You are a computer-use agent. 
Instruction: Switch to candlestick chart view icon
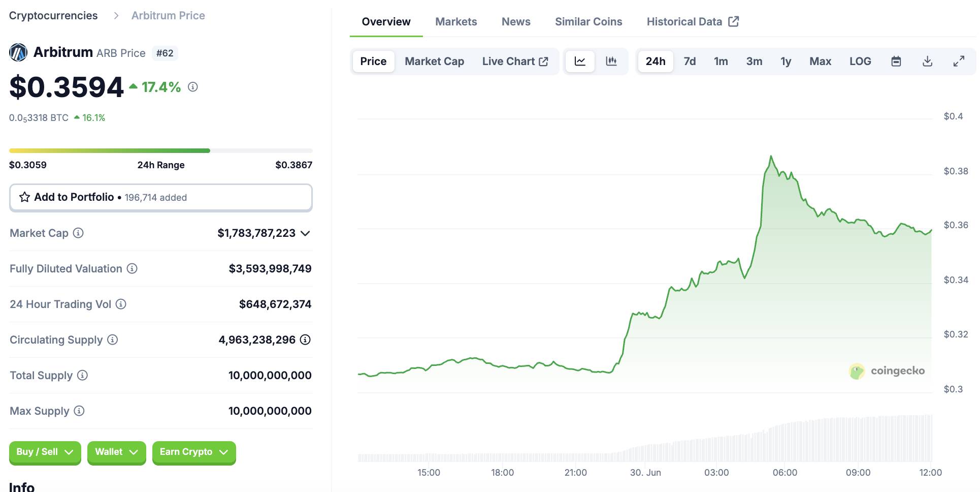(611, 61)
